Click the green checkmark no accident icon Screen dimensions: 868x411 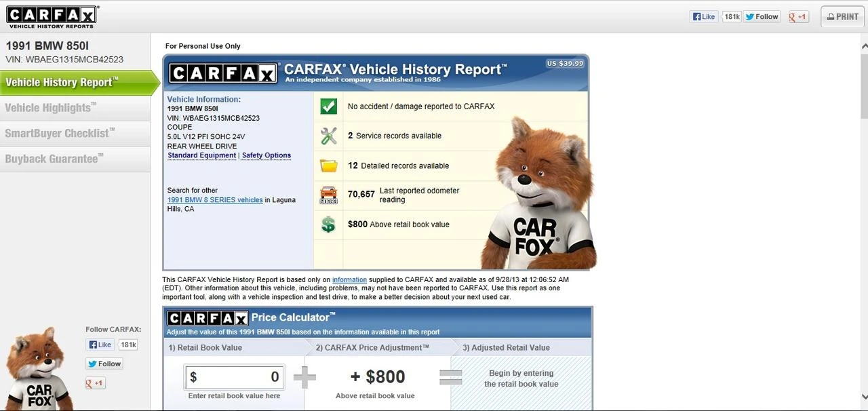point(328,106)
